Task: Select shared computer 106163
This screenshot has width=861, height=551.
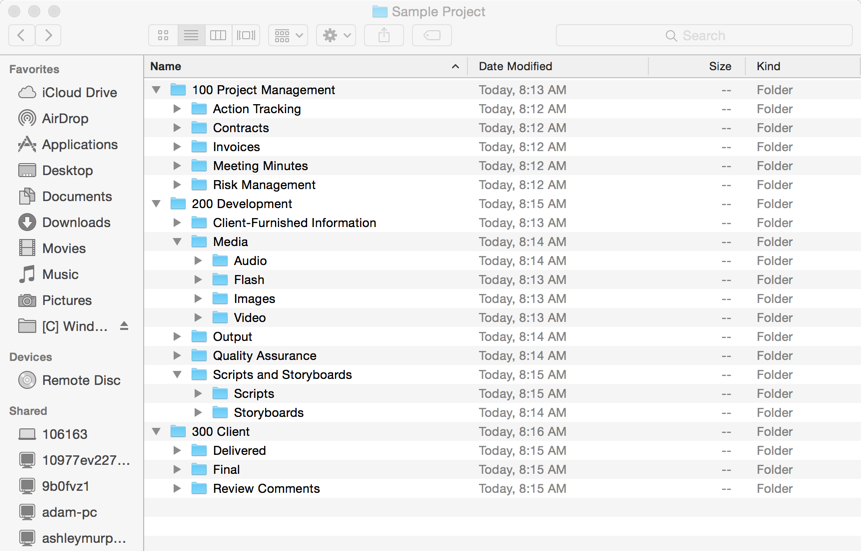Action: point(53,434)
